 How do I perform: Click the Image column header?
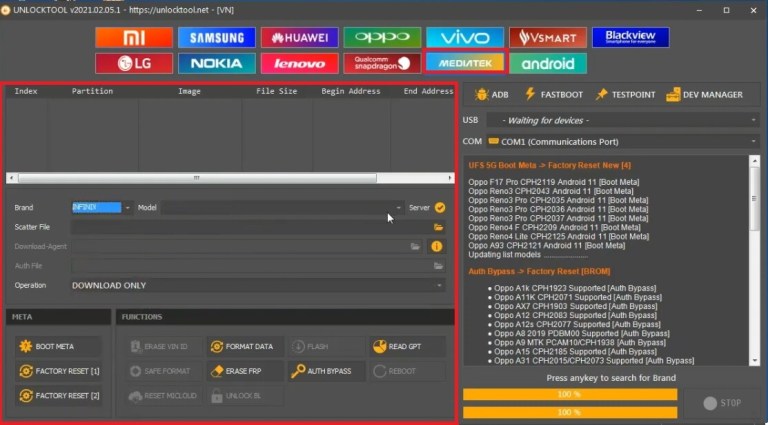(190, 91)
